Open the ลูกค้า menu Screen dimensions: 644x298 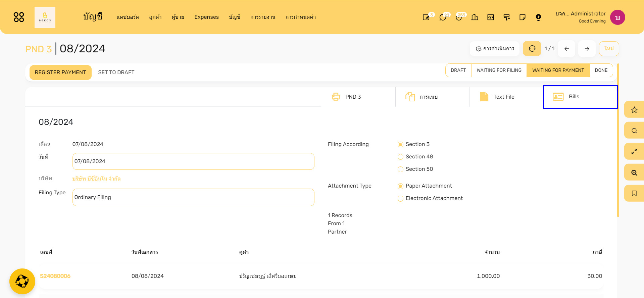click(155, 17)
